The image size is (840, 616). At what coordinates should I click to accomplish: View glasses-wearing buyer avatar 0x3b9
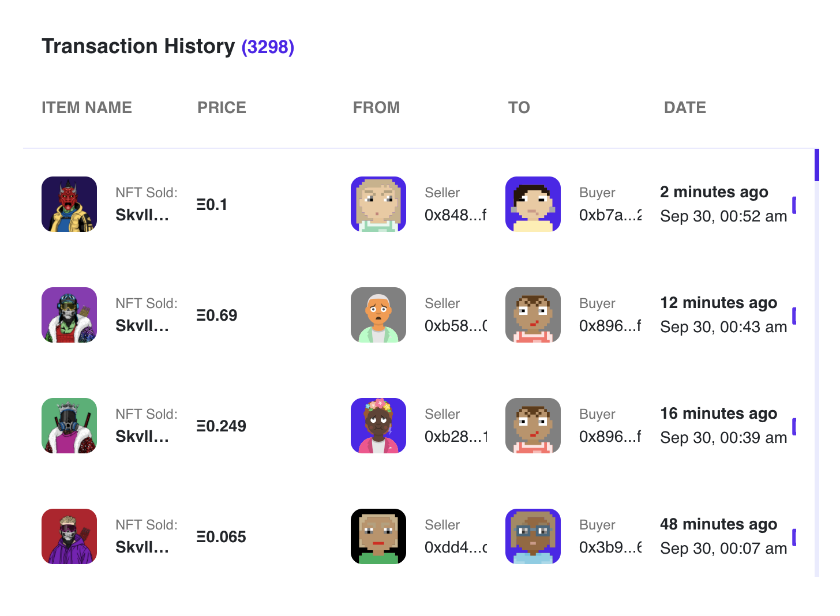coord(533,536)
